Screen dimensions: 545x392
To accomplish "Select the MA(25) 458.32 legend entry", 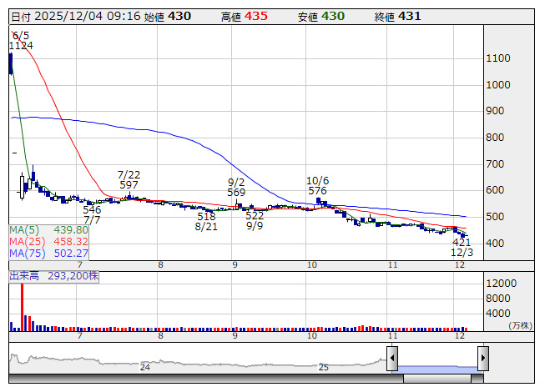I will 49,242.
